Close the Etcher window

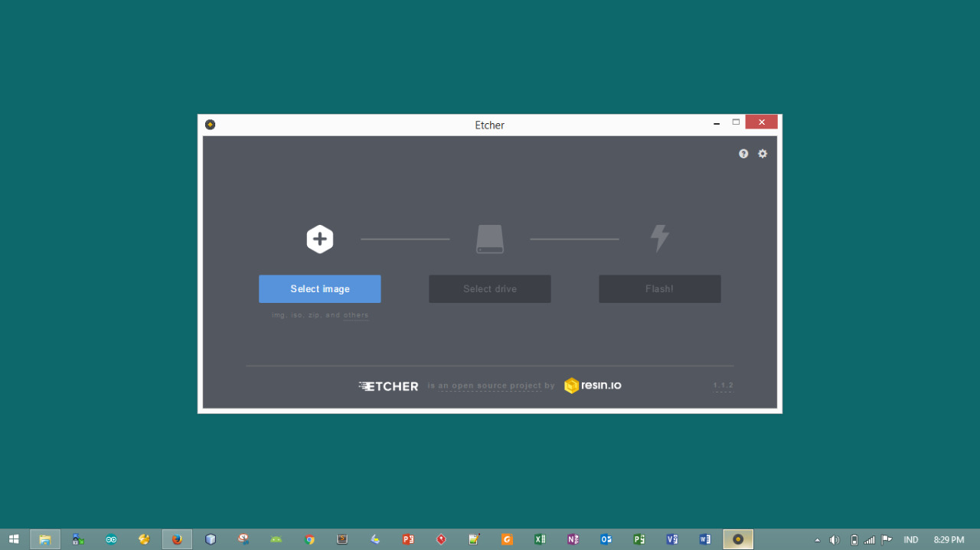click(x=762, y=122)
